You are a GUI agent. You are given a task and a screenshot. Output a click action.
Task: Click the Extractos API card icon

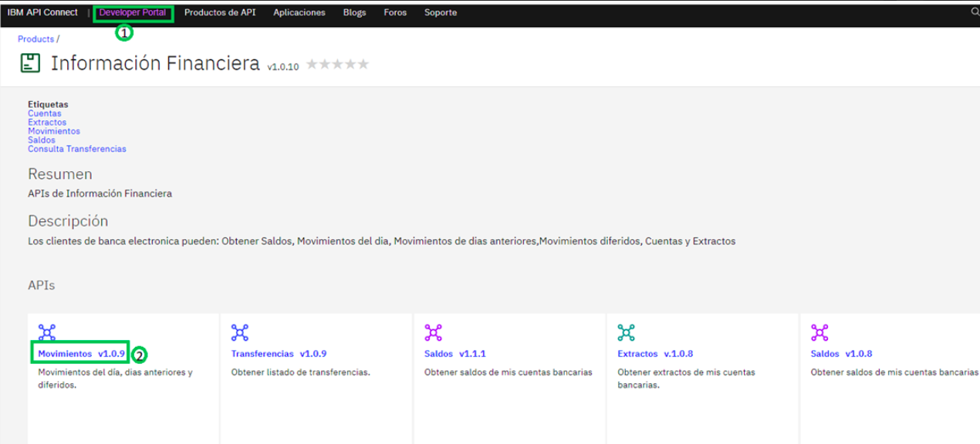tap(626, 332)
